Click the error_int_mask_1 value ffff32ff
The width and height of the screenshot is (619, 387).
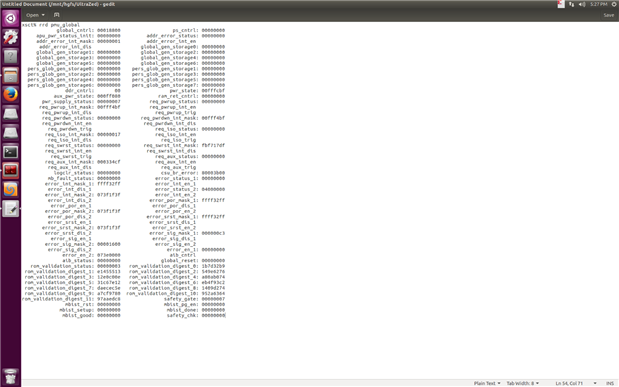coord(109,184)
